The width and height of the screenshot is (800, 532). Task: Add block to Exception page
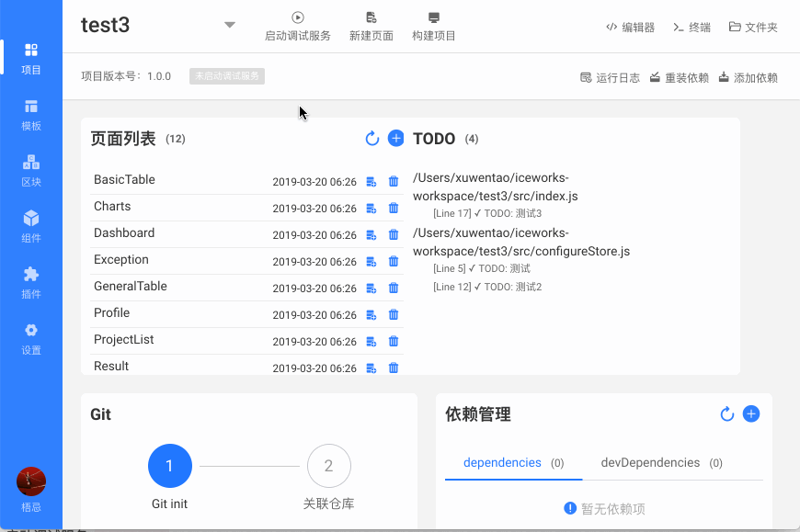(x=371, y=262)
